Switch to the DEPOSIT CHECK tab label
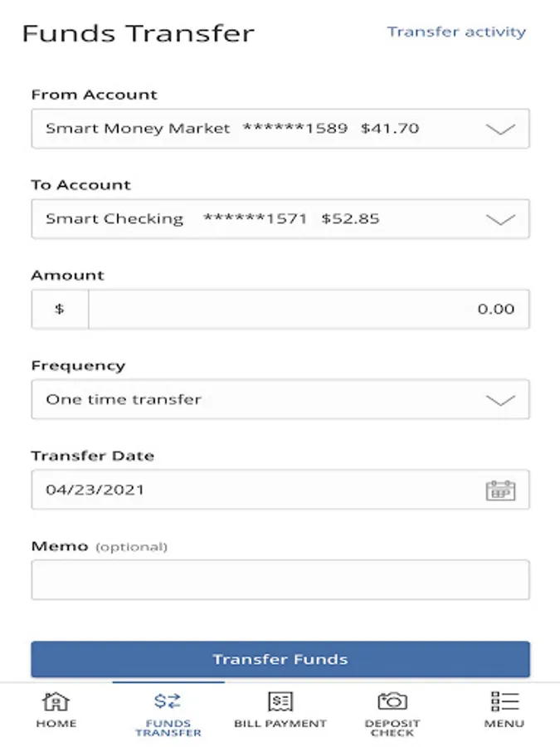 click(x=392, y=728)
